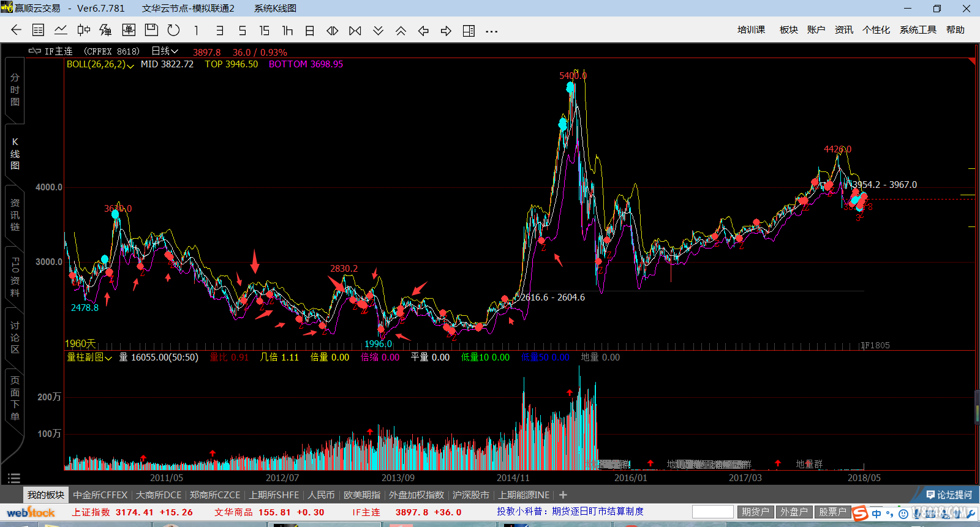Viewport: 980px width, 527px height.
Task: Open the 资讯 menu
Action: coord(844,30)
